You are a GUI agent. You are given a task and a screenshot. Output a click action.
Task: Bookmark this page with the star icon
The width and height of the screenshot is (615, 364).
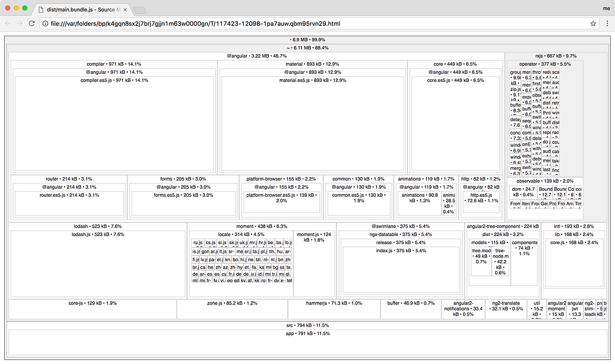pos(593,23)
